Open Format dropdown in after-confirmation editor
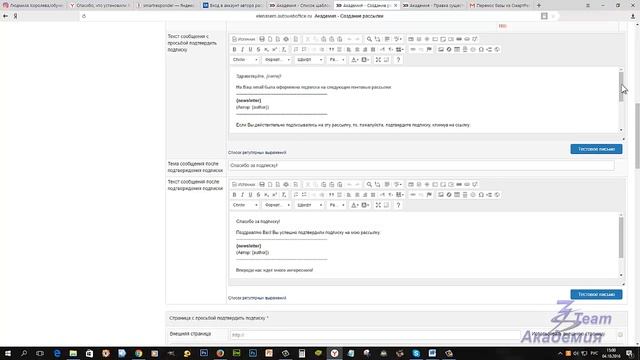This screenshot has height=360, width=640. point(277,205)
